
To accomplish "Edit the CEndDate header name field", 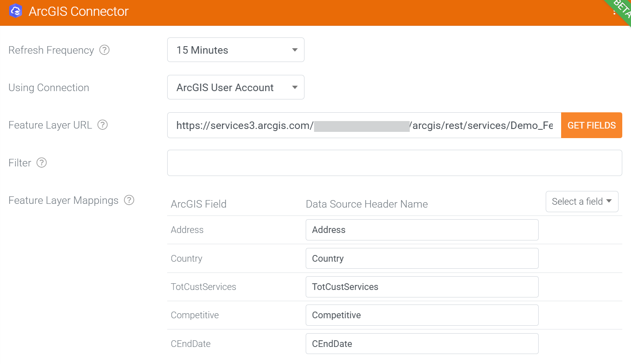I will pyautogui.click(x=422, y=344).
